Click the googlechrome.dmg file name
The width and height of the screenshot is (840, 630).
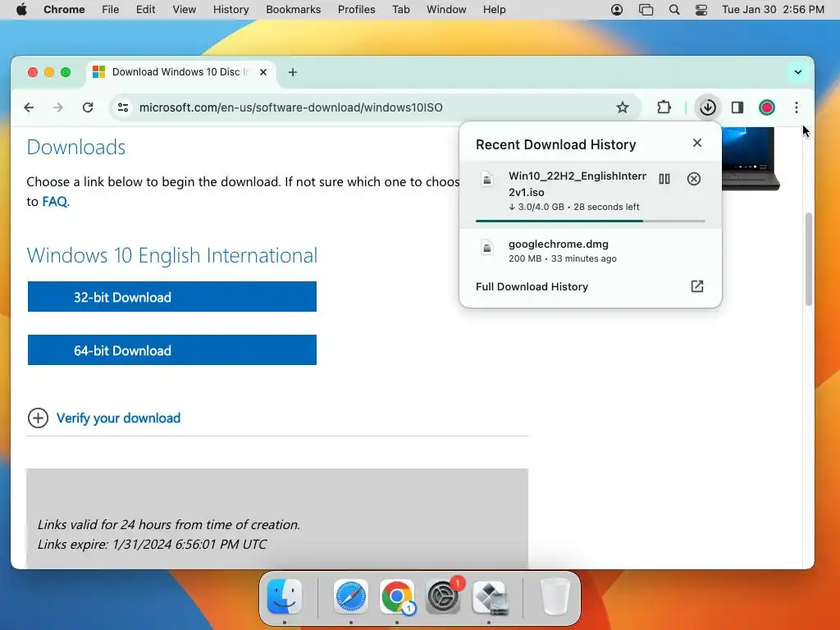click(x=558, y=244)
